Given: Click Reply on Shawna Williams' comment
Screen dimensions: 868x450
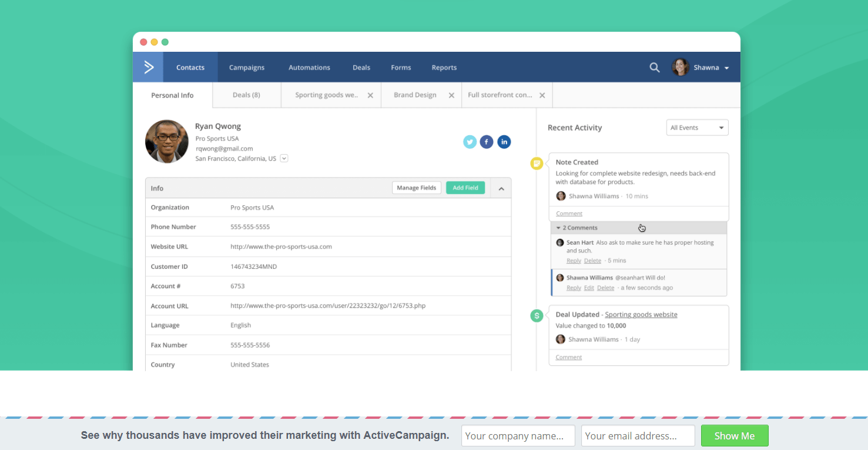Looking at the screenshot, I should coord(574,288).
